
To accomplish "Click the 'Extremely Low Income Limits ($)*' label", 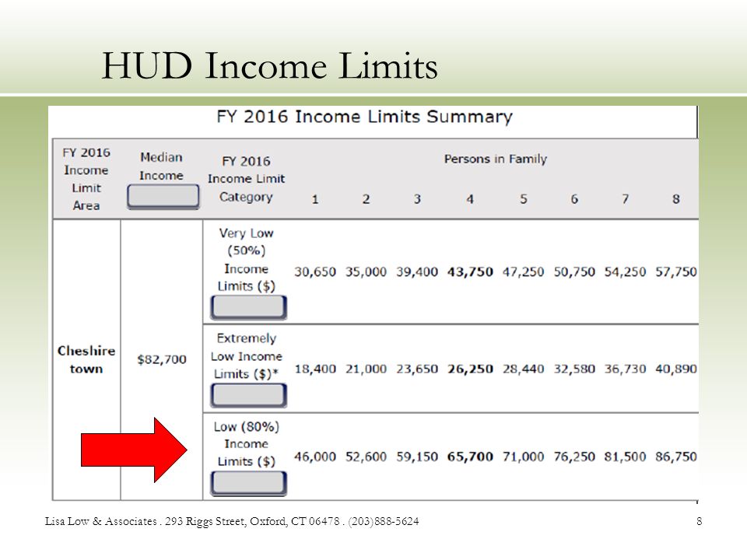I will click(x=247, y=355).
